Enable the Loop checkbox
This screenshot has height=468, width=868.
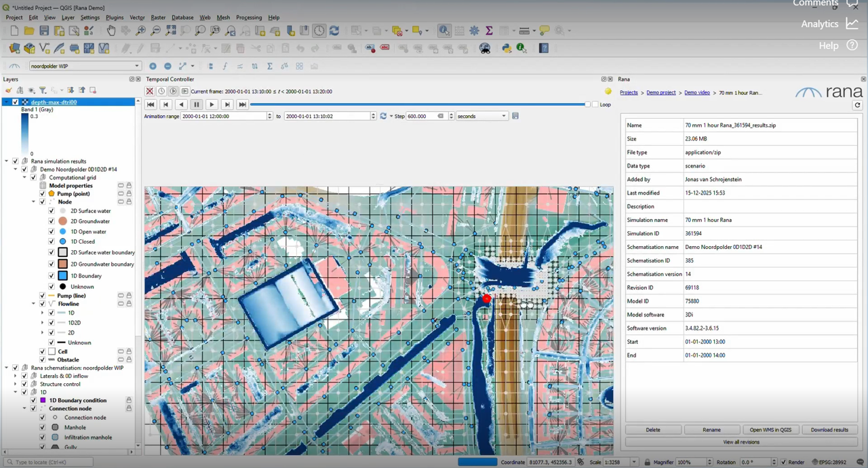click(x=595, y=104)
